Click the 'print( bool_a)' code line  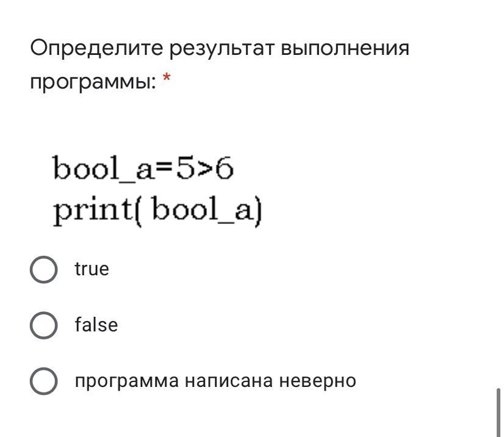[x=157, y=212]
